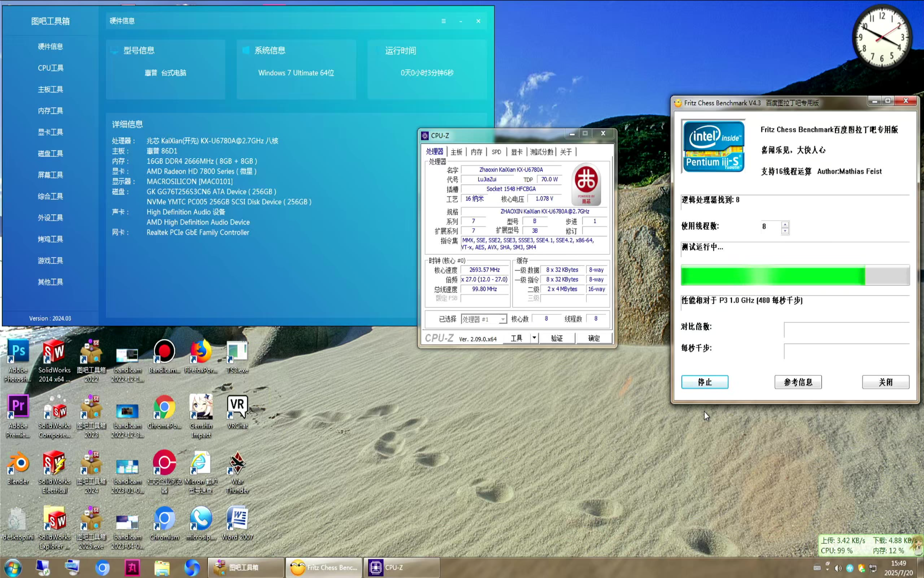Image resolution: width=924 pixels, height=578 pixels.
Task: Increase thread count using up stepper
Action: coord(784,224)
